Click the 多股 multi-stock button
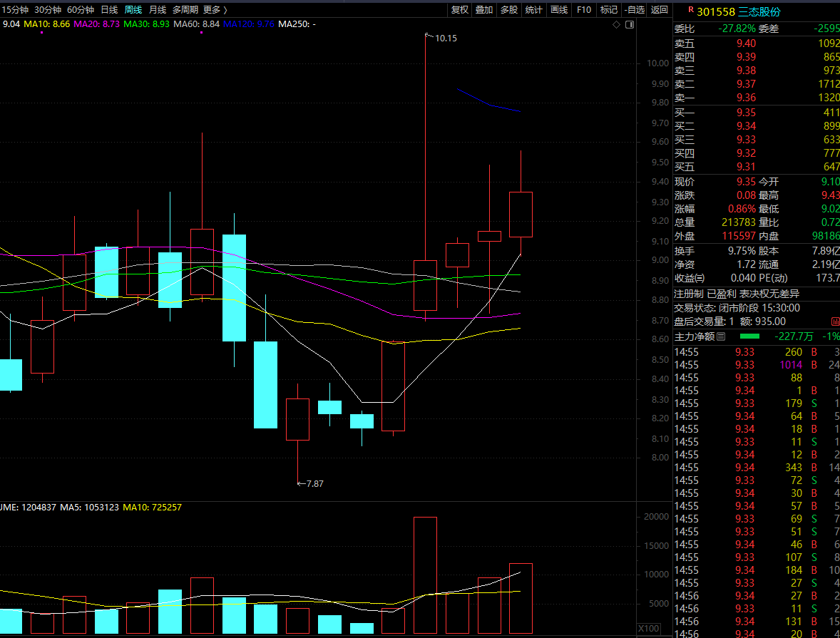Screen dimensions: 840x638 509,10
